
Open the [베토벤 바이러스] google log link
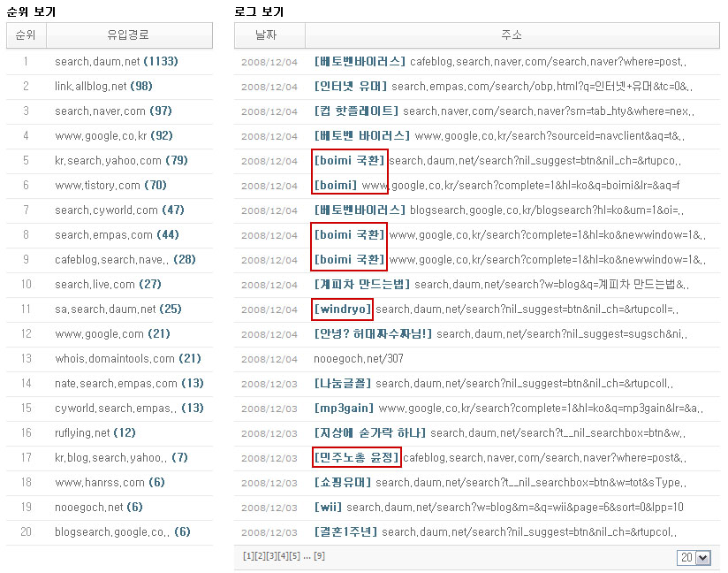pos(499,135)
